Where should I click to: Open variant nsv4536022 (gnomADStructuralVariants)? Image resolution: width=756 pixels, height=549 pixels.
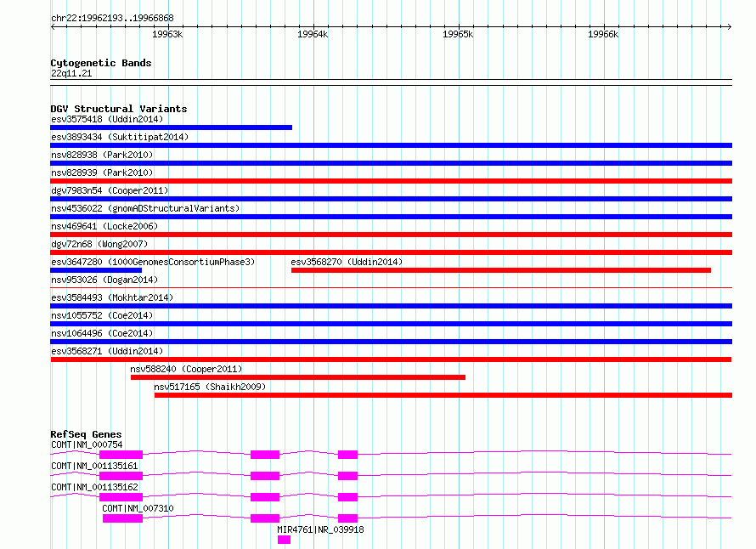pyautogui.click(x=145, y=208)
